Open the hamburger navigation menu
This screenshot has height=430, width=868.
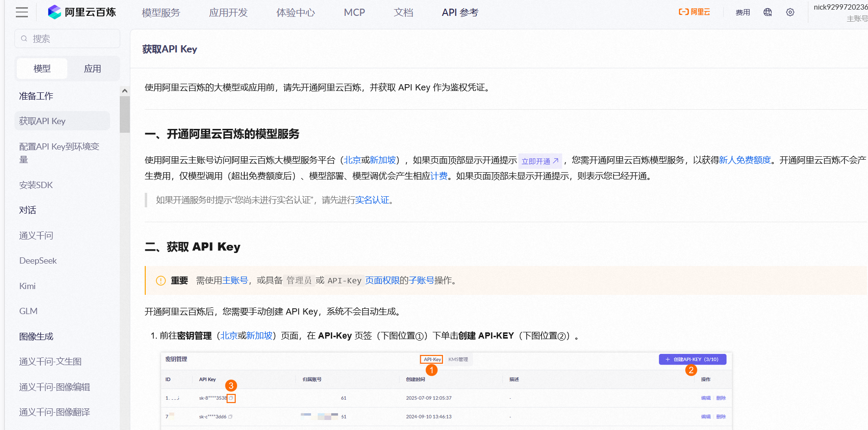click(22, 13)
